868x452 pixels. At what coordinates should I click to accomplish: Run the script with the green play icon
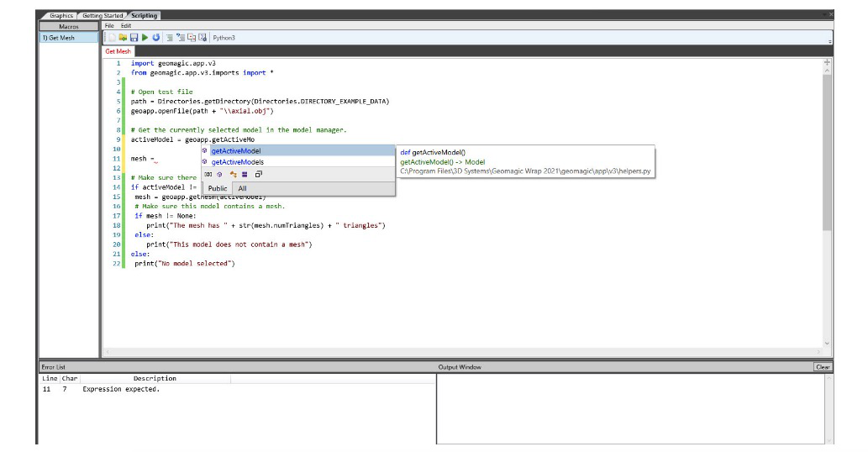145,38
